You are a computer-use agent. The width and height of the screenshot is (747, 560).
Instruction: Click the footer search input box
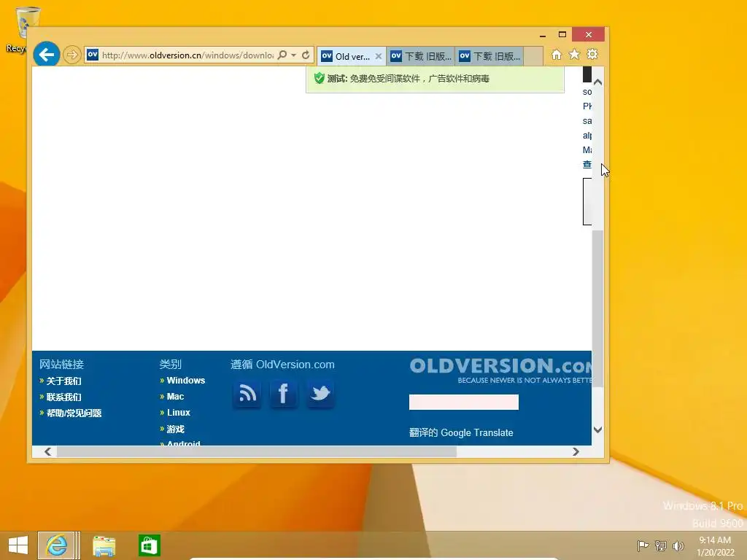tap(463, 402)
